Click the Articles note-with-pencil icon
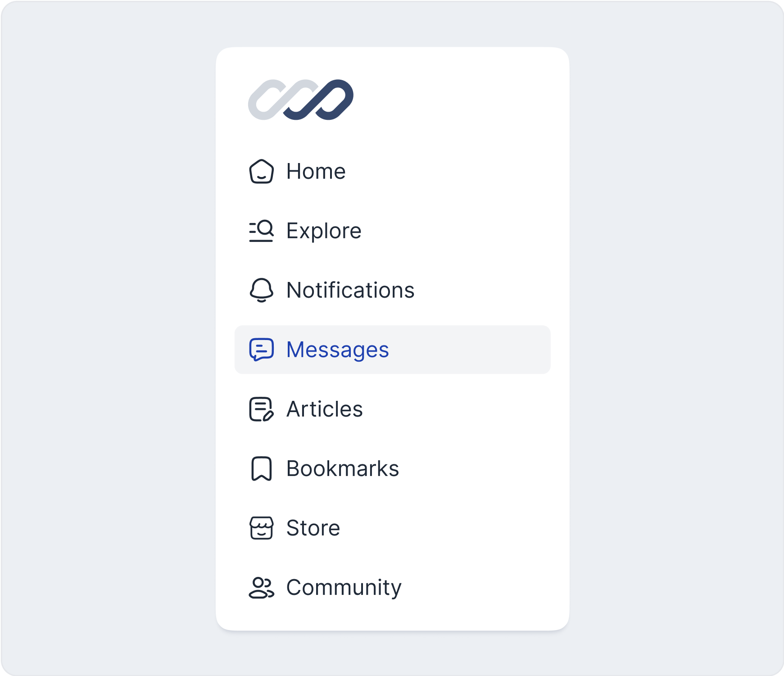This screenshot has width=784, height=676. [261, 409]
